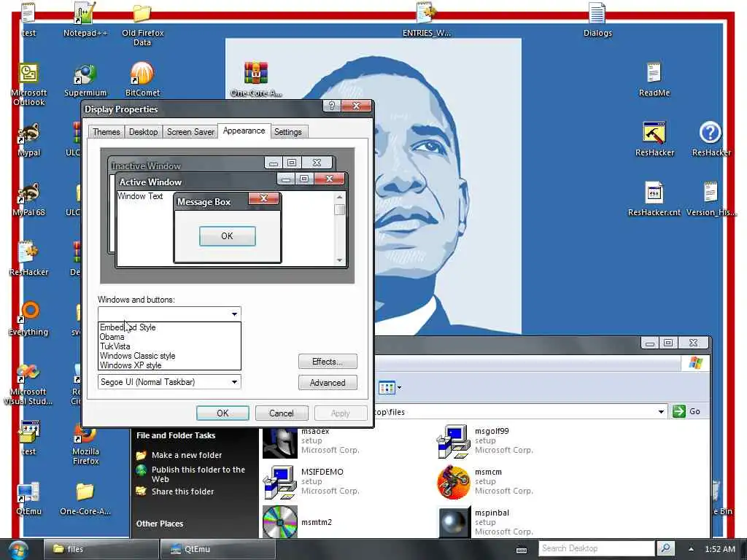Click the desktop search magnifier button
The image size is (747, 560).
coord(665,548)
